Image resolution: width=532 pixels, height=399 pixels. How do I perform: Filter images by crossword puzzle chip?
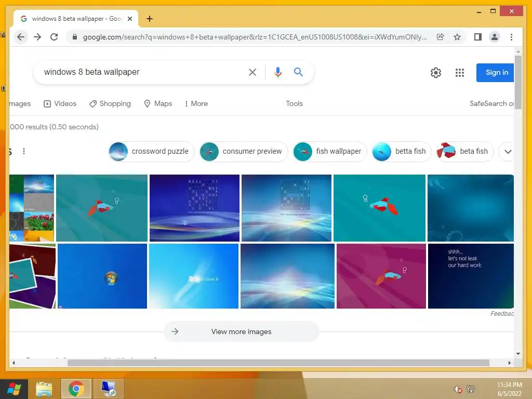click(151, 151)
